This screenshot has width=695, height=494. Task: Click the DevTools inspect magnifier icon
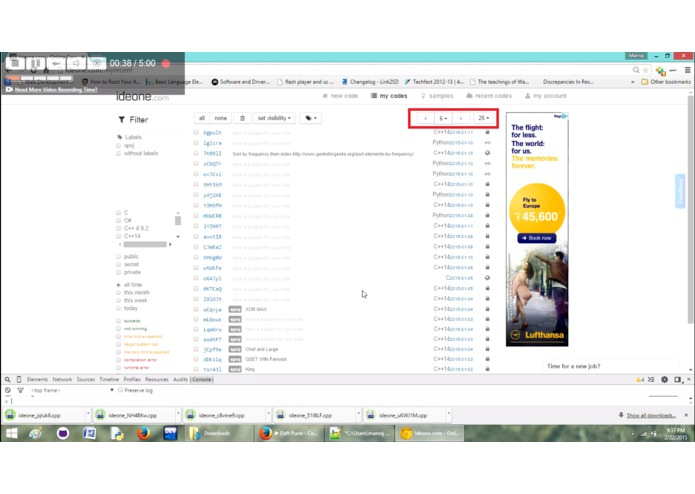8,380
